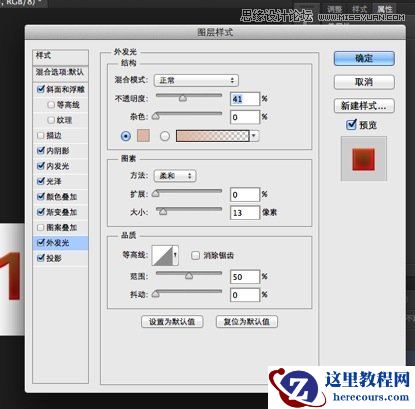
Task: Select the 投影 row label
Action: point(54,258)
